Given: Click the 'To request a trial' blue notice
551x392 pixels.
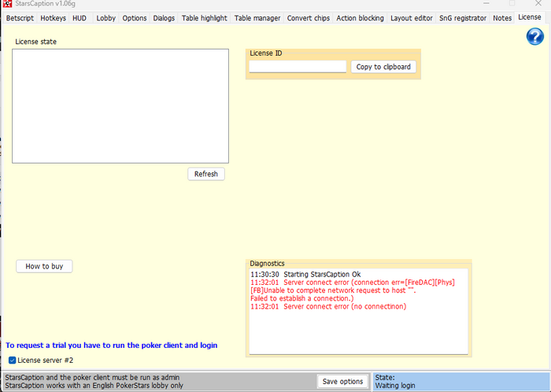Looking at the screenshot, I should pos(112,346).
